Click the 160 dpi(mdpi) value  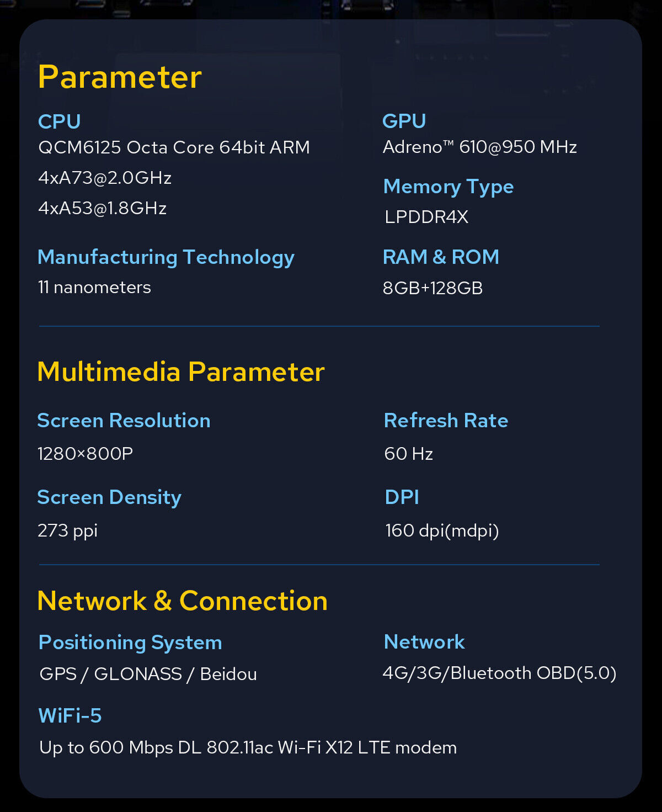(442, 531)
